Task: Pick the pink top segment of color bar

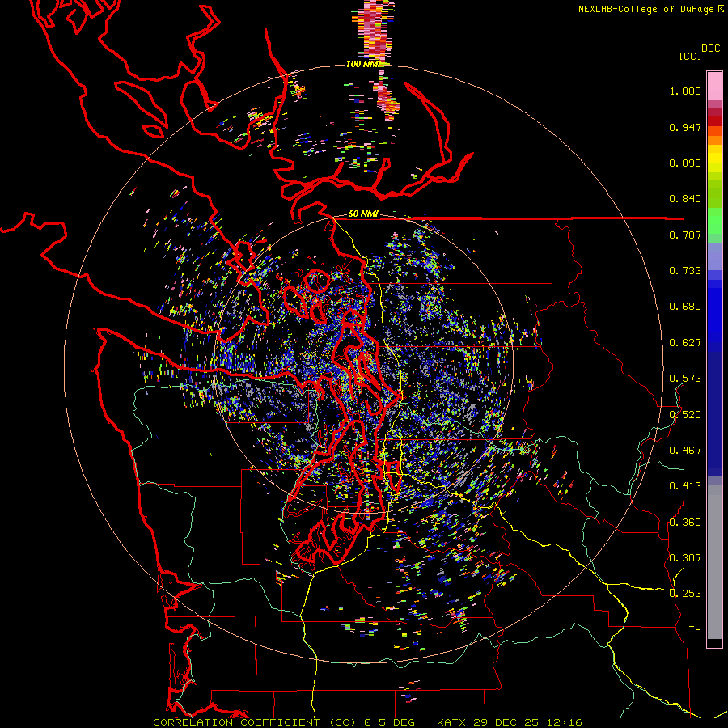Action: [x=714, y=86]
